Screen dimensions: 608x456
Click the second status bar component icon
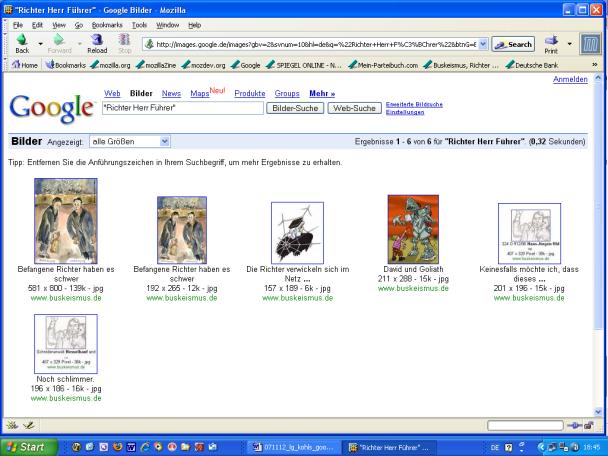(x=28, y=425)
